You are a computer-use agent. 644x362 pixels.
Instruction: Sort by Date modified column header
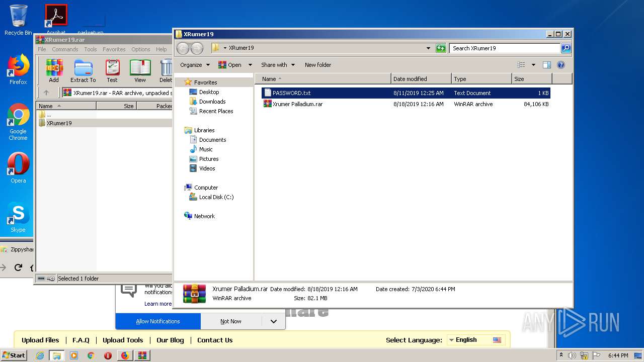(421, 79)
